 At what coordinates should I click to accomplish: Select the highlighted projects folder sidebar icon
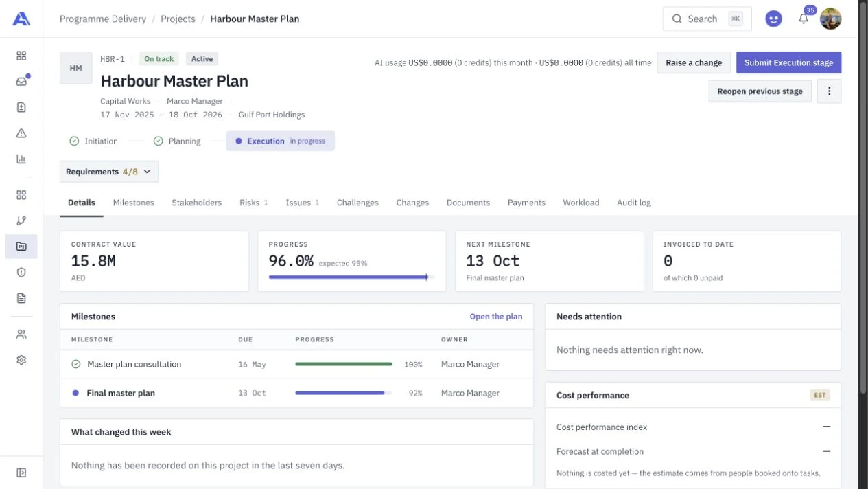[x=21, y=247]
